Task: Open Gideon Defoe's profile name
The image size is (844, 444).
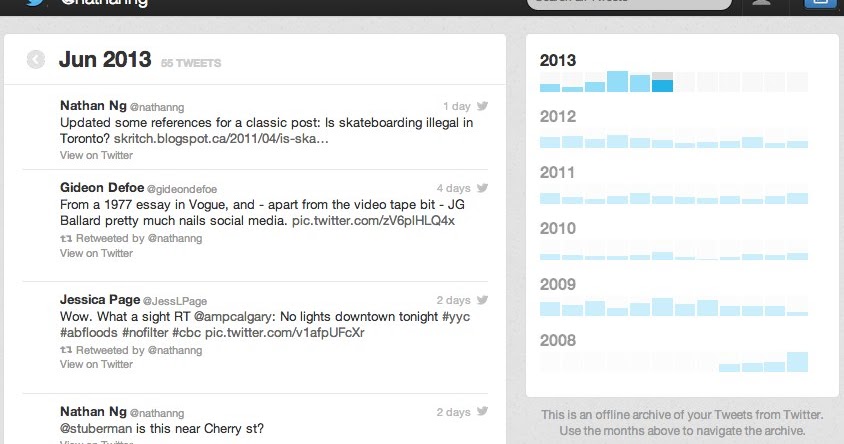Action: [102, 187]
